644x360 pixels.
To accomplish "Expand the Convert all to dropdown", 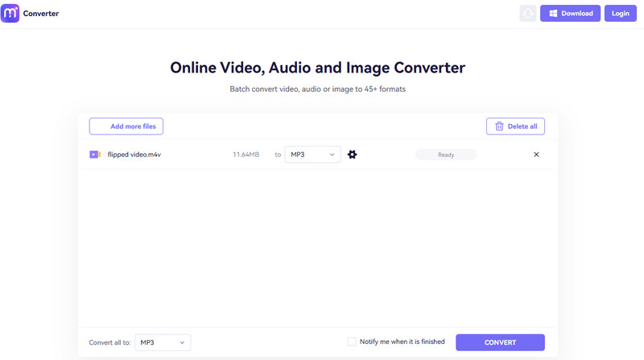I will pyautogui.click(x=163, y=343).
